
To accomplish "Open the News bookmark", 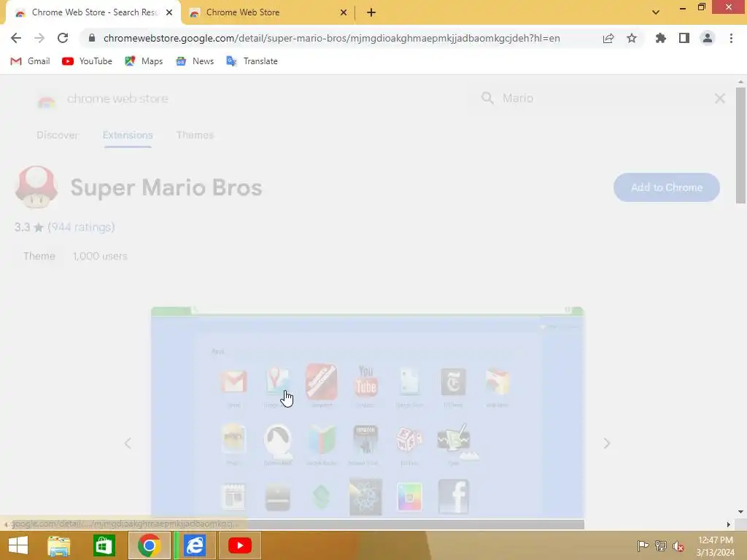I will pos(195,61).
